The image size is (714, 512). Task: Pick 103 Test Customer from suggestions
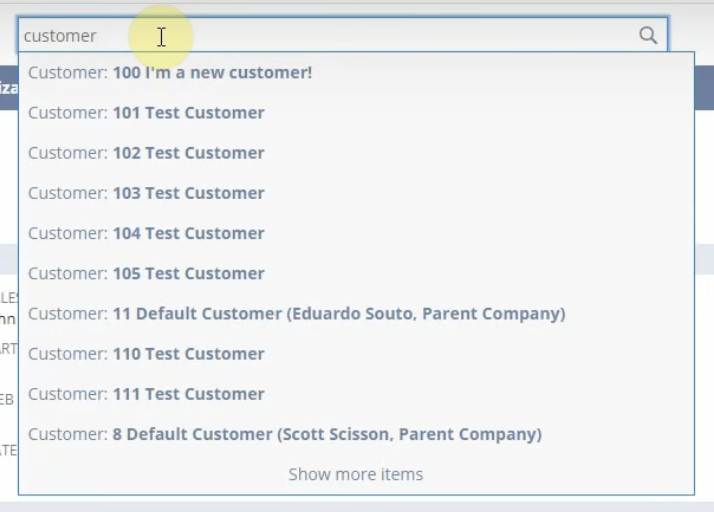[x=356, y=193]
